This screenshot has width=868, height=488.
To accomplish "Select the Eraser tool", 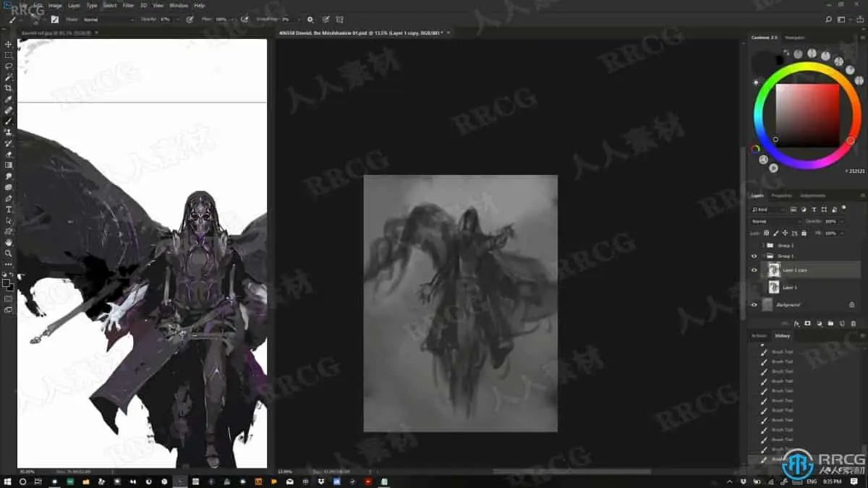I will 9,154.
